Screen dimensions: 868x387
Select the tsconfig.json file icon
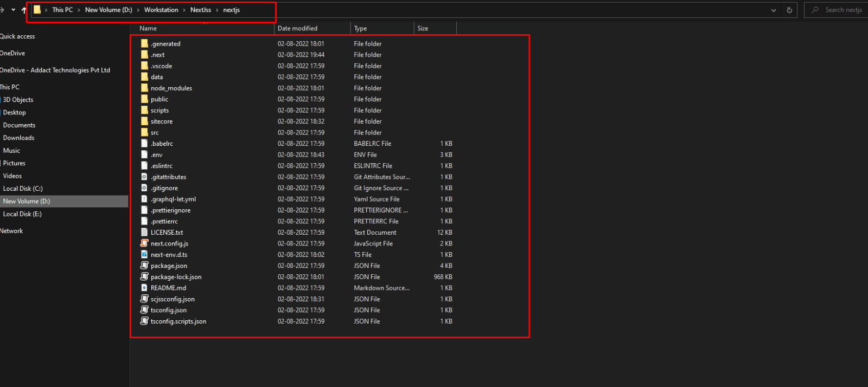(x=144, y=310)
